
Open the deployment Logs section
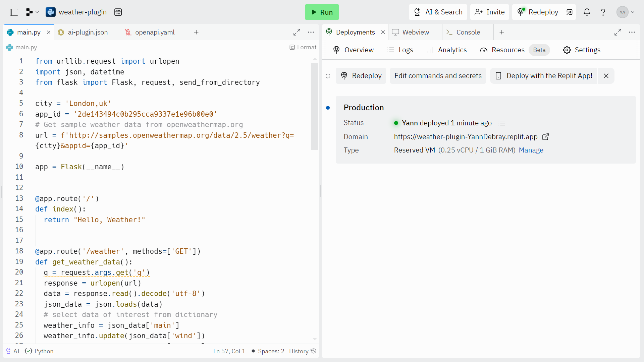pos(400,50)
